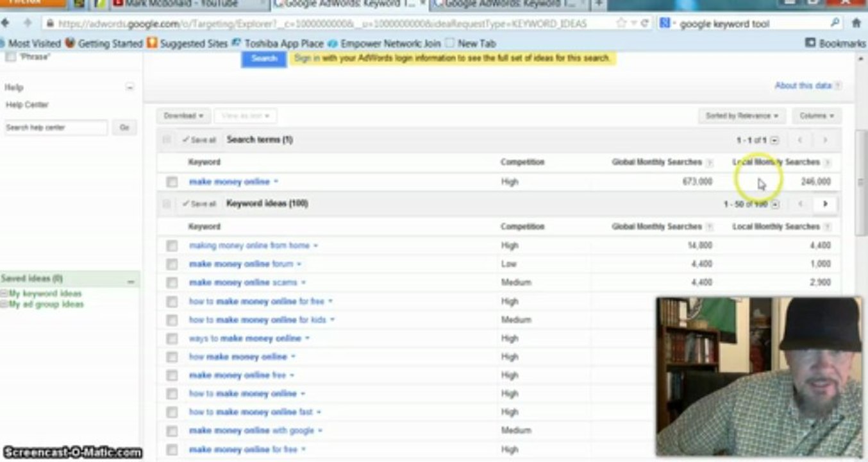
Task: Select checkbox for 'make money online forum'
Action: (172, 264)
